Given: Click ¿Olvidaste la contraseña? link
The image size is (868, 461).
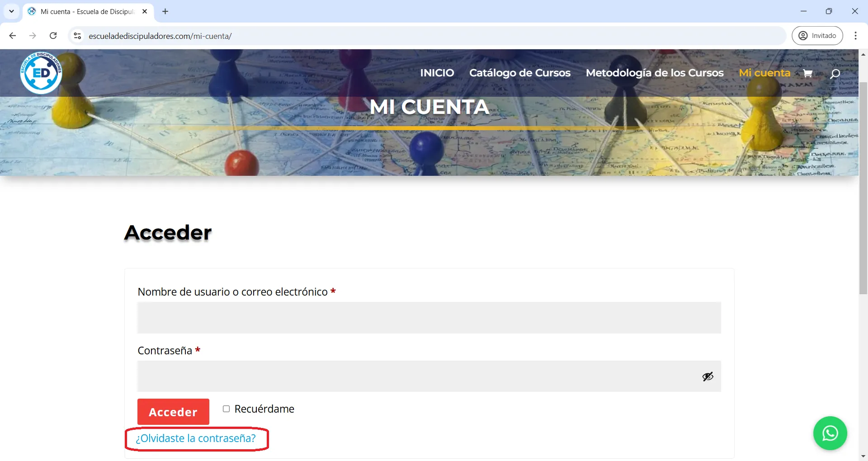Looking at the screenshot, I should point(196,438).
